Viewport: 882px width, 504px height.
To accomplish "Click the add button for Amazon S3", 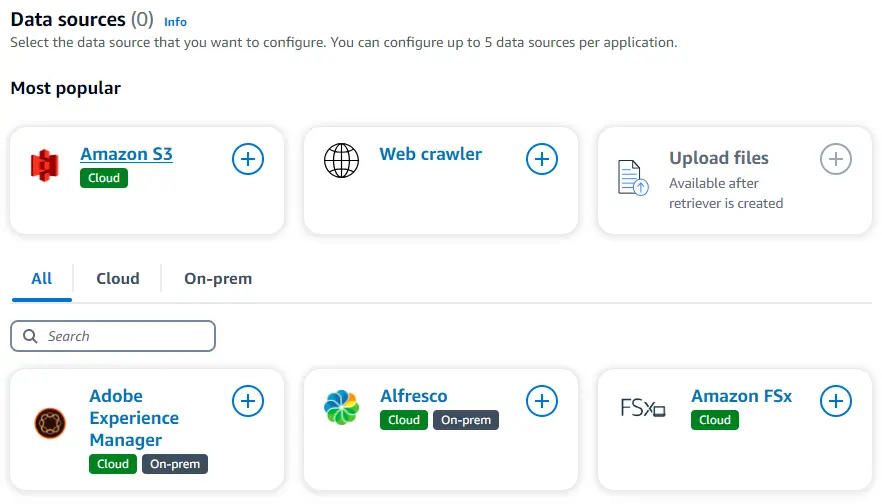I will [248, 158].
